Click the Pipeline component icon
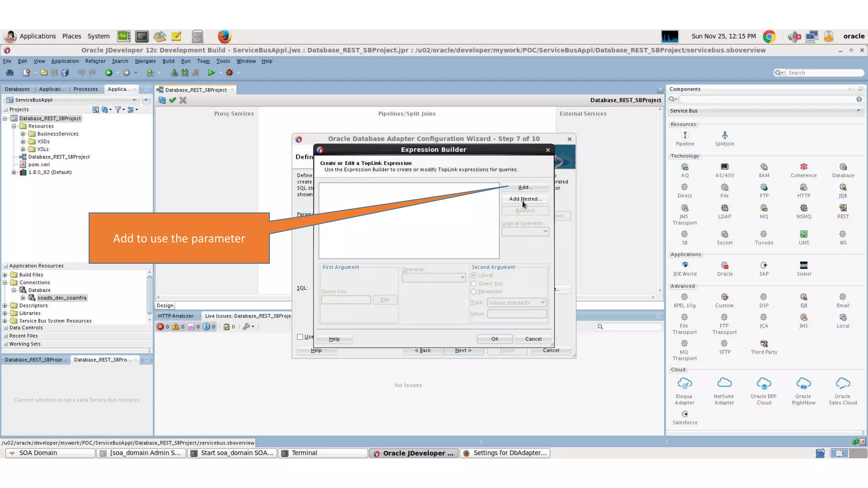Image resolution: width=868 pixels, height=488 pixels. [684, 136]
